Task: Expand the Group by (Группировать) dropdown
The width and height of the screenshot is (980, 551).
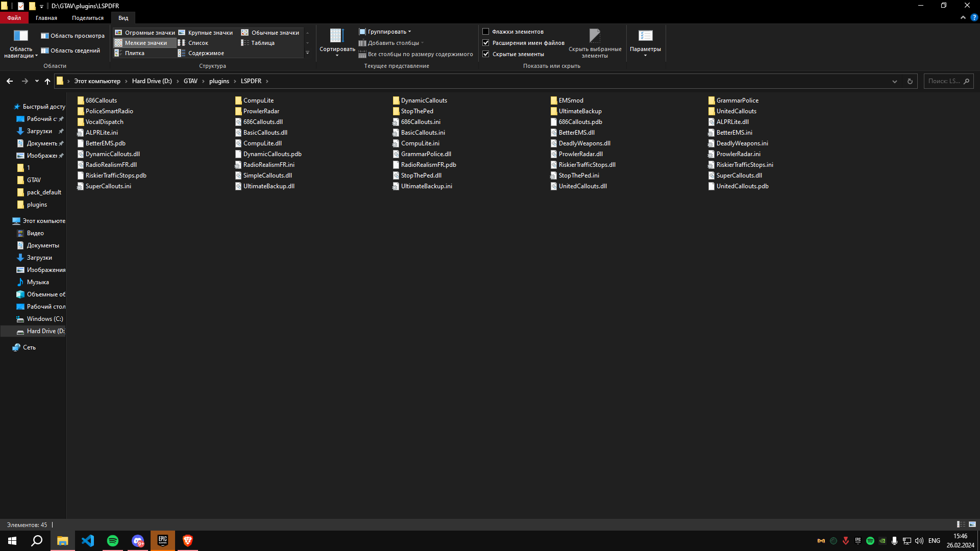Action: (x=387, y=32)
